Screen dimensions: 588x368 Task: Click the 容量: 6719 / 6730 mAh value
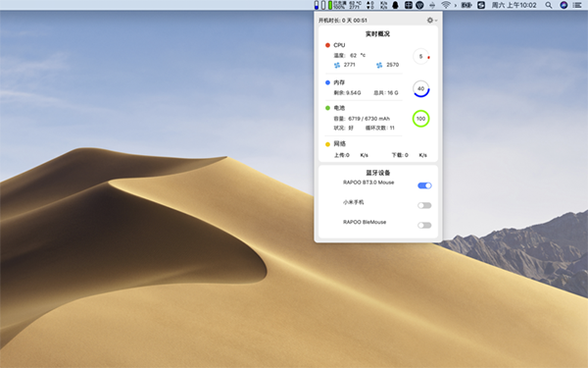[362, 119]
